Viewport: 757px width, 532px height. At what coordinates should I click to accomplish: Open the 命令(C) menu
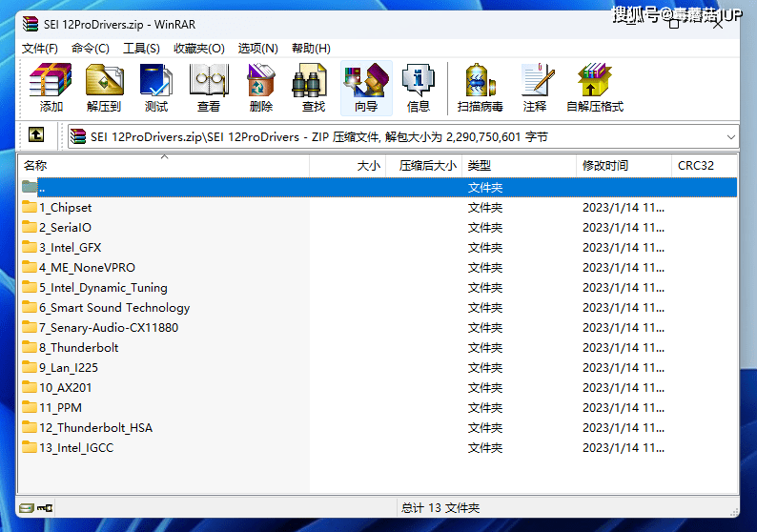tap(91, 49)
